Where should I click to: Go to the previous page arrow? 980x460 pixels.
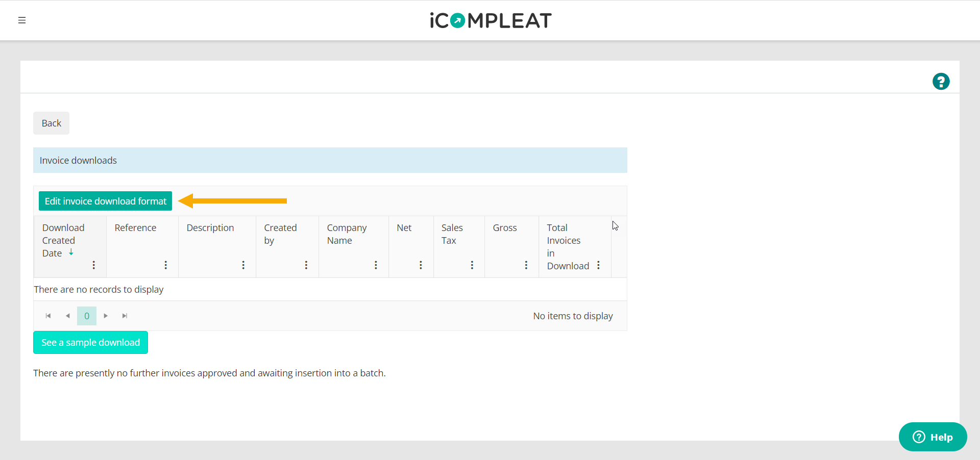coord(67,316)
